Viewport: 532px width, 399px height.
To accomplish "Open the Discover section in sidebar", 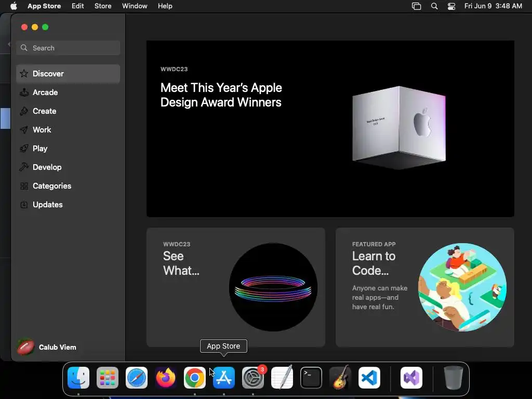I will click(x=68, y=74).
